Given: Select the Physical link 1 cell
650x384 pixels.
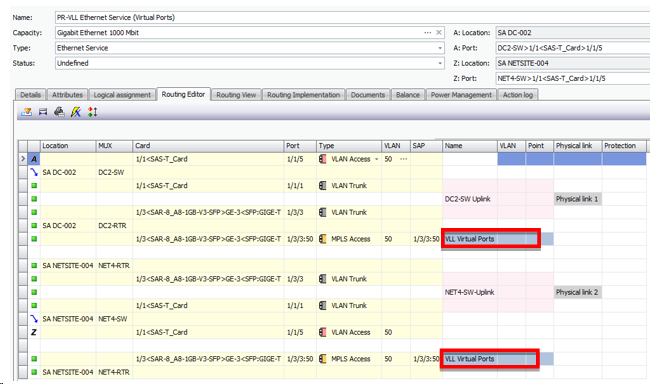Looking at the screenshot, I should (x=577, y=199).
